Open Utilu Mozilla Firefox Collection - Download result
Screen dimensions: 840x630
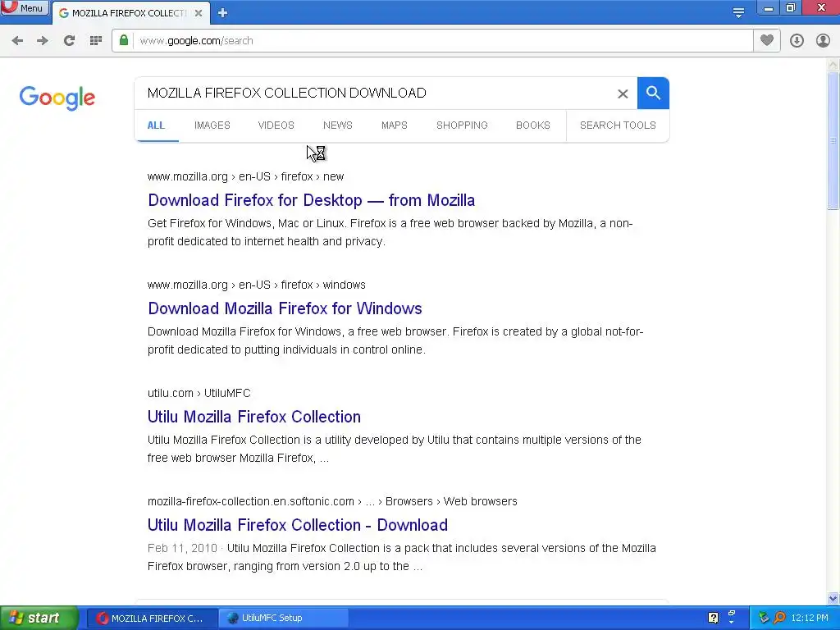click(x=297, y=525)
